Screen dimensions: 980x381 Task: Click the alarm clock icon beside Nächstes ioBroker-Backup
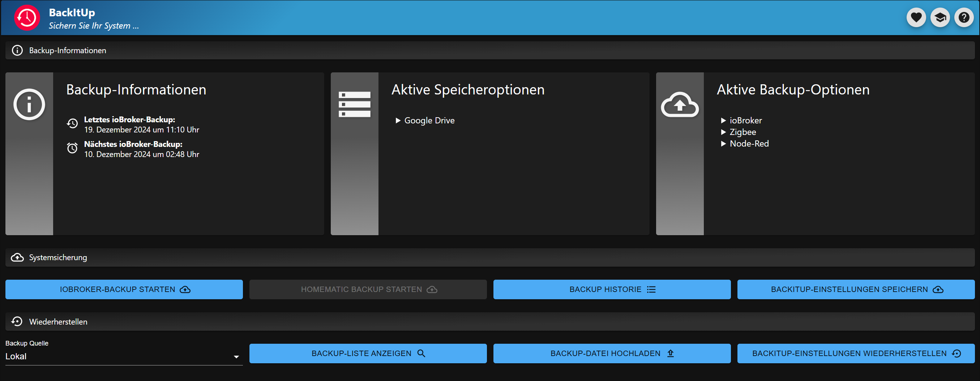click(72, 148)
